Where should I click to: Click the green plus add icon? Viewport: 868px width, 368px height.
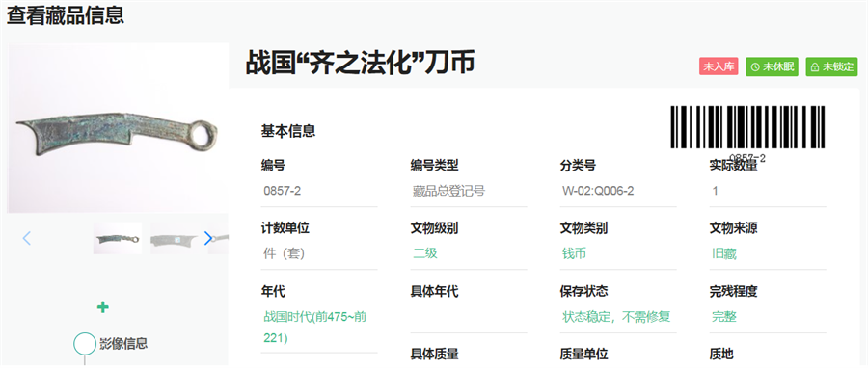[x=102, y=307]
